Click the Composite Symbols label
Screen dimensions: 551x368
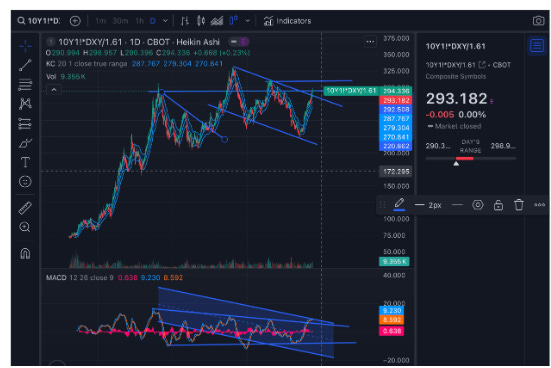point(456,77)
